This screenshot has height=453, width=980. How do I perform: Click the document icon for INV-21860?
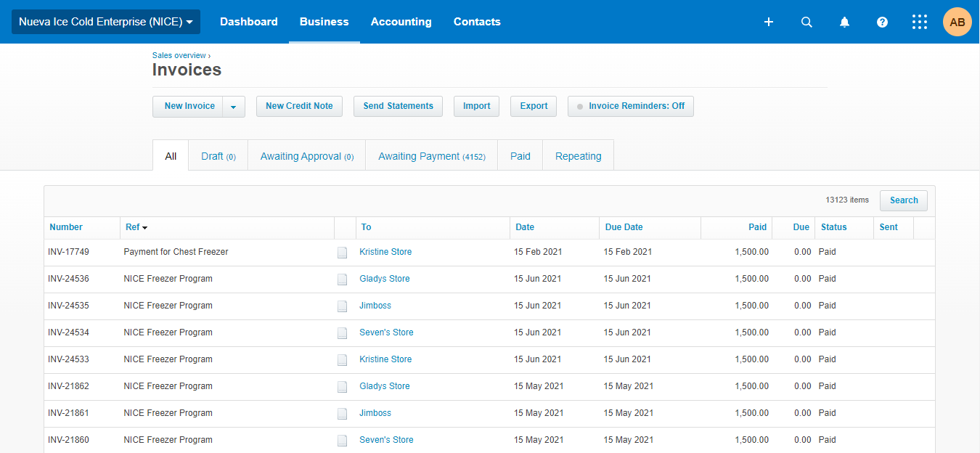(x=343, y=441)
